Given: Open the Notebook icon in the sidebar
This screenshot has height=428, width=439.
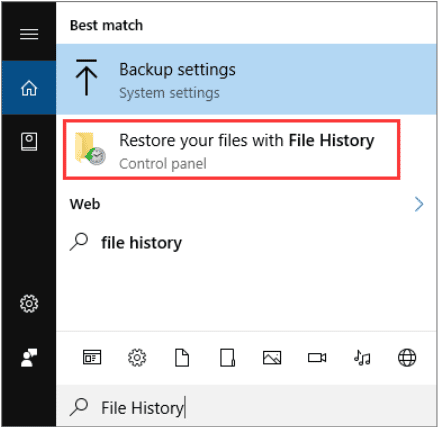Looking at the screenshot, I should coord(29,141).
